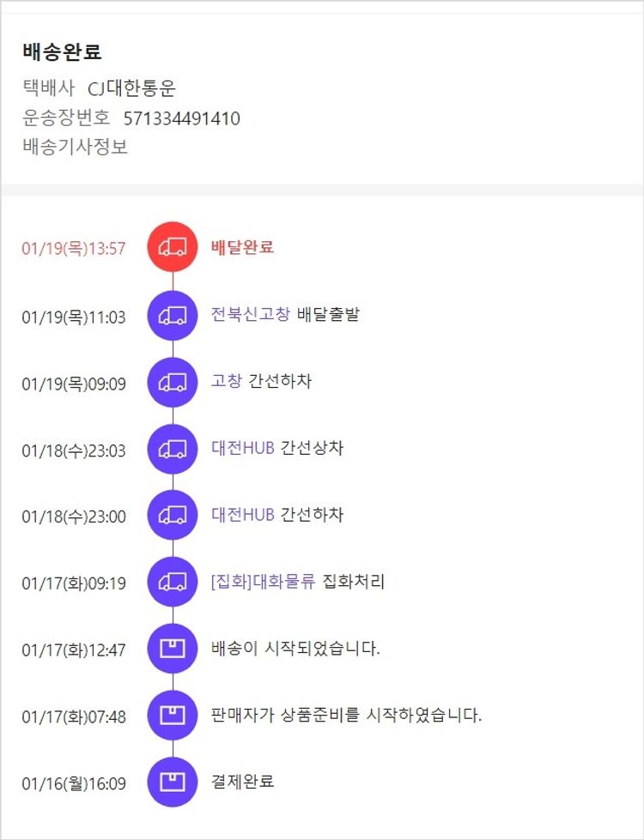
Task: Click the 배송기사정보 label
Action: tap(76, 147)
